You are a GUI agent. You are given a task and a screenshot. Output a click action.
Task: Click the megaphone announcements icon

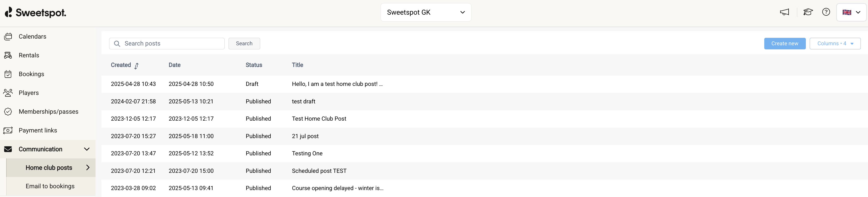[x=784, y=12]
